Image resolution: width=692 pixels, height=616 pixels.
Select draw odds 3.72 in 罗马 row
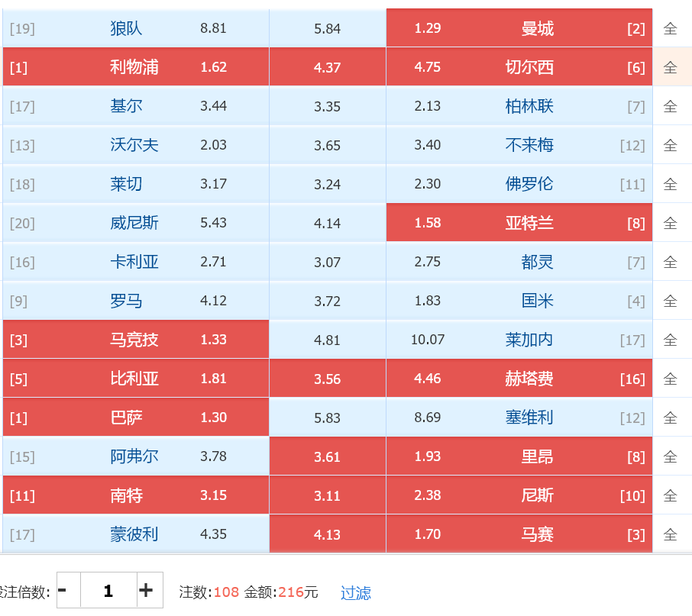pyautogui.click(x=328, y=301)
